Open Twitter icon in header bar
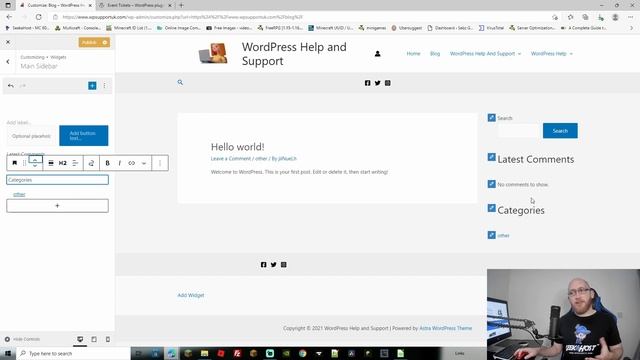The height and width of the screenshot is (360, 640). click(x=378, y=83)
